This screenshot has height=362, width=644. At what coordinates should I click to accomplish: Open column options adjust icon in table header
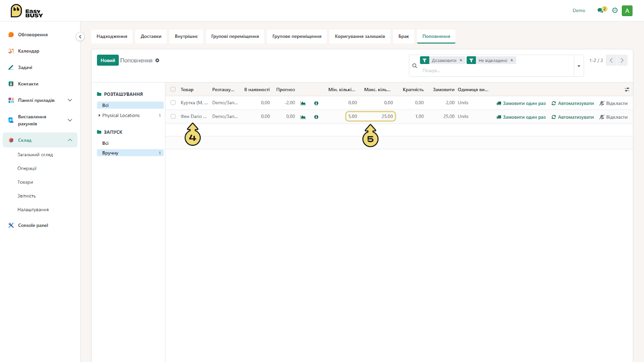pyautogui.click(x=627, y=90)
